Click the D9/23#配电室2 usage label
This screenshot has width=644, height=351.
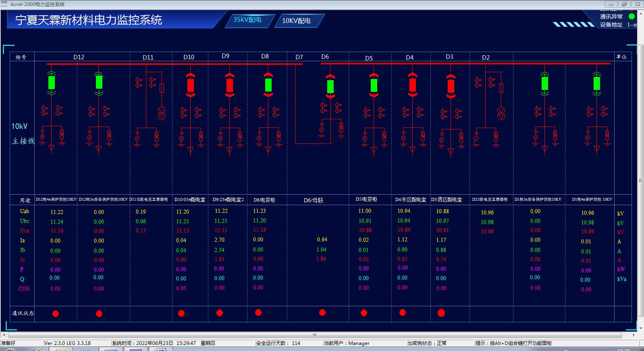click(228, 199)
